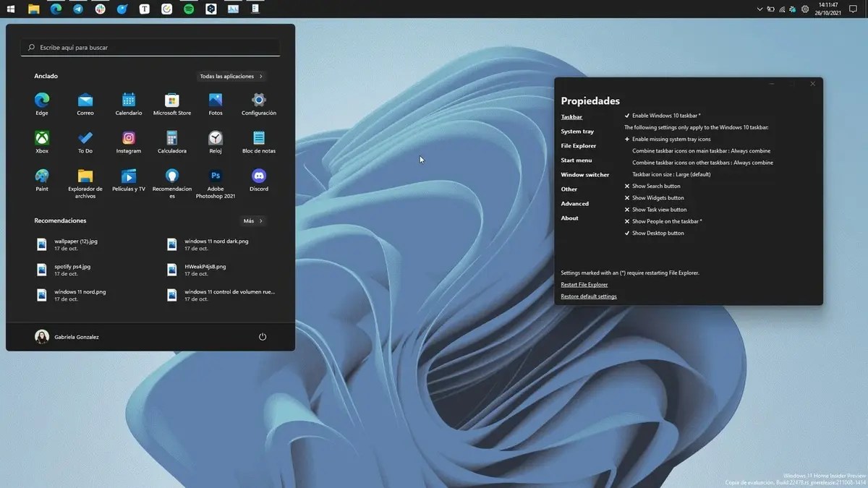Open Spotify from the taskbar
Image resolution: width=868 pixels, height=488 pixels.
[x=188, y=8]
